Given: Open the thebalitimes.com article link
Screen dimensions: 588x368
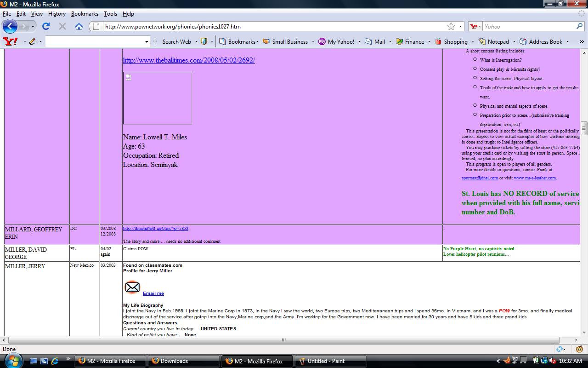Looking at the screenshot, I should point(189,60).
